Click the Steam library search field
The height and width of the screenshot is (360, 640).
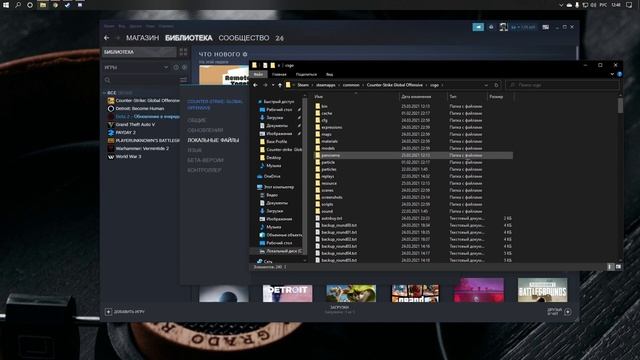[x=141, y=80]
